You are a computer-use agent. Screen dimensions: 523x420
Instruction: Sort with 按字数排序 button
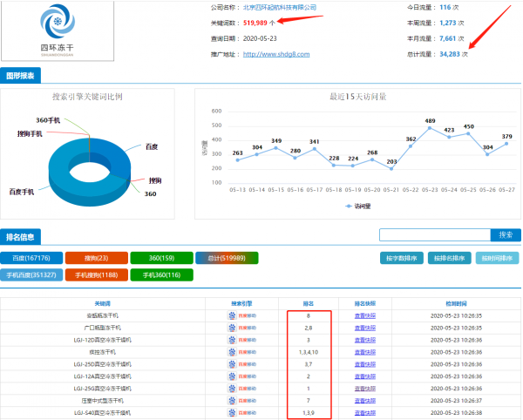[400, 259]
